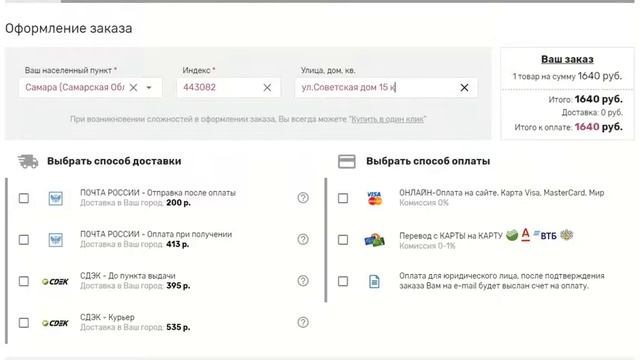Click 'Оформление заказа' page heading
640x360 pixels.
click(x=69, y=29)
